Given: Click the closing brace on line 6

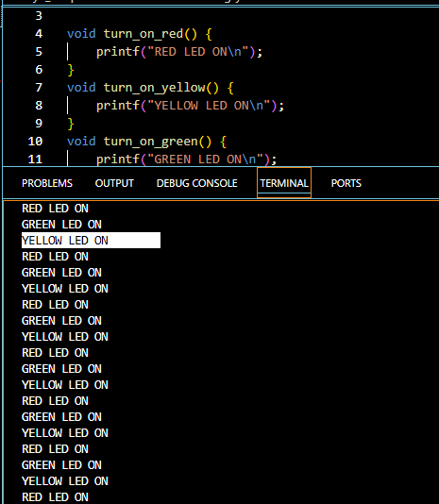Looking at the screenshot, I should (x=71, y=70).
